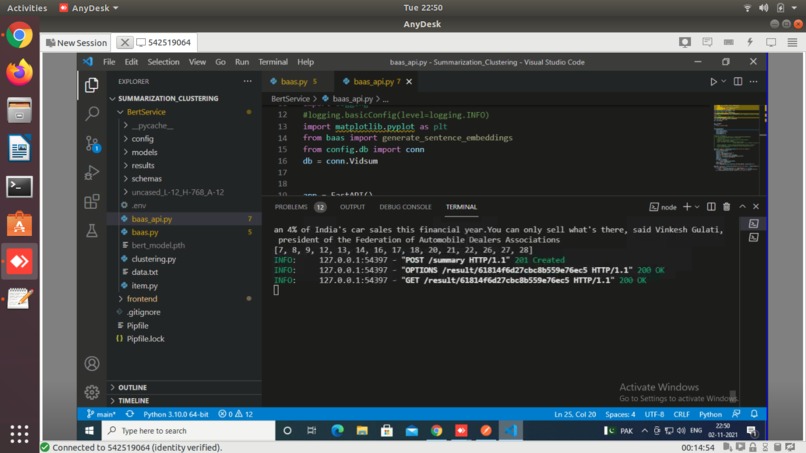Screen dimensions: 806x453
Task: Select Python language mode in status bar
Action: point(710,414)
